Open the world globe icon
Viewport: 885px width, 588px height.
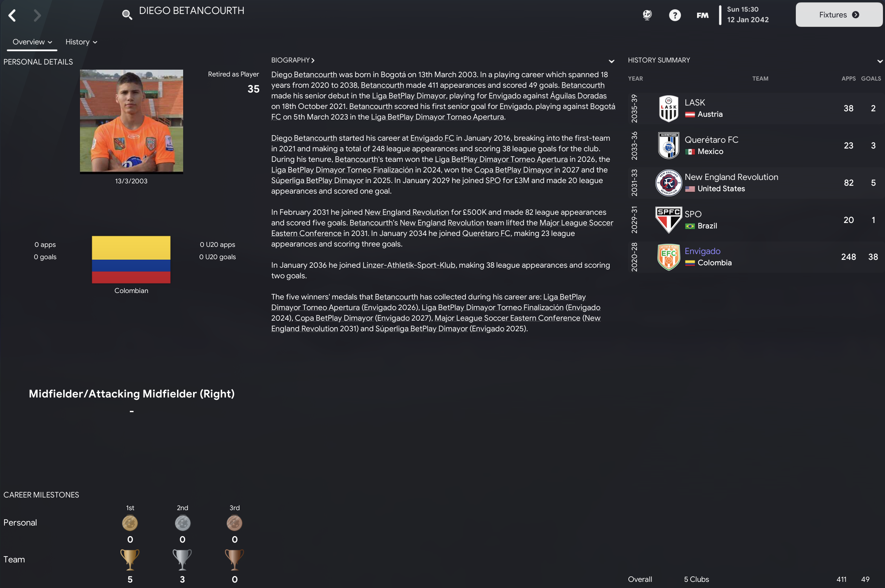647,15
